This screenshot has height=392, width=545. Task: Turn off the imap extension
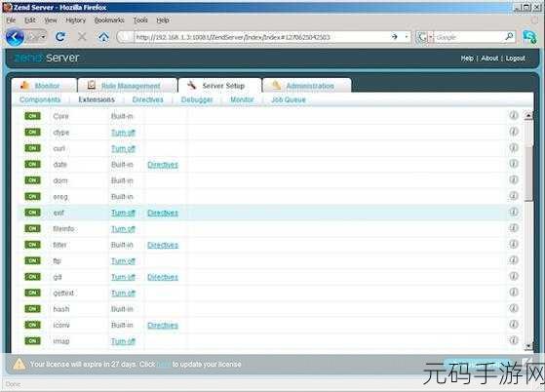click(123, 341)
